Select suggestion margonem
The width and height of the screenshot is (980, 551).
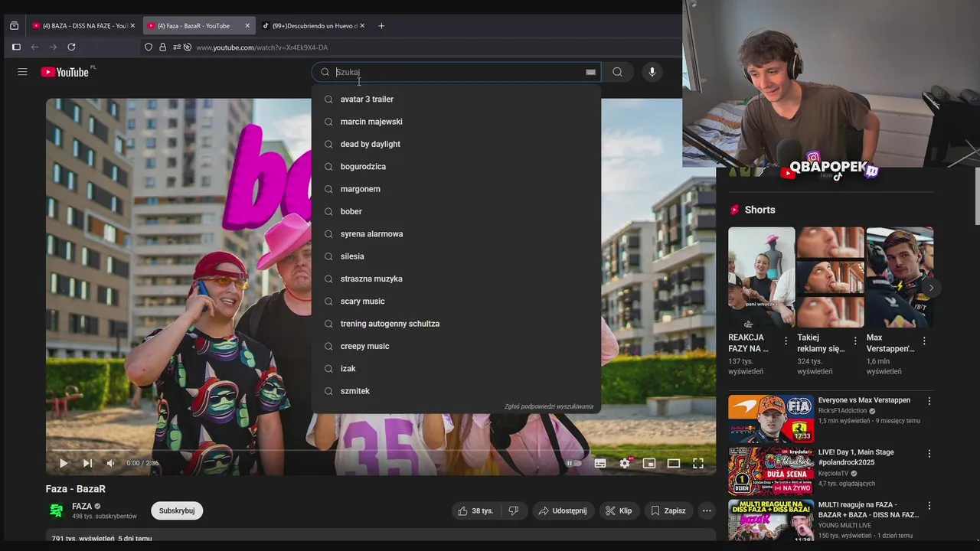pyautogui.click(x=456, y=189)
